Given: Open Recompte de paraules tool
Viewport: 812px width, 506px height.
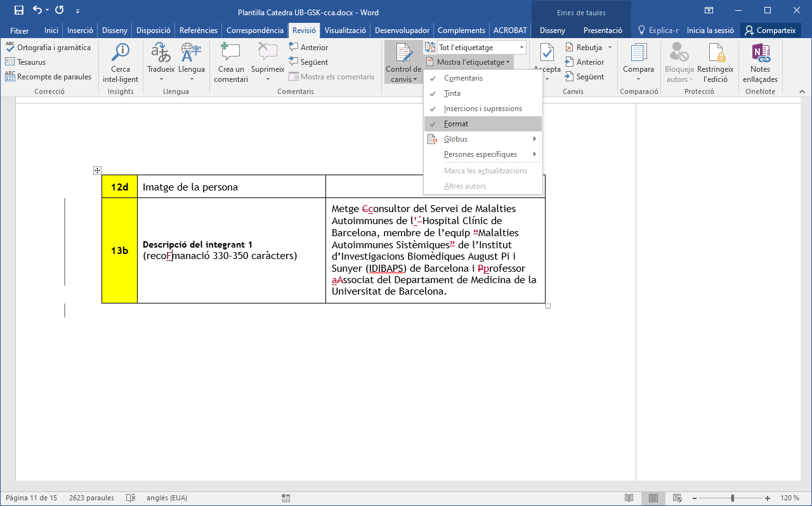Looking at the screenshot, I should (49, 77).
